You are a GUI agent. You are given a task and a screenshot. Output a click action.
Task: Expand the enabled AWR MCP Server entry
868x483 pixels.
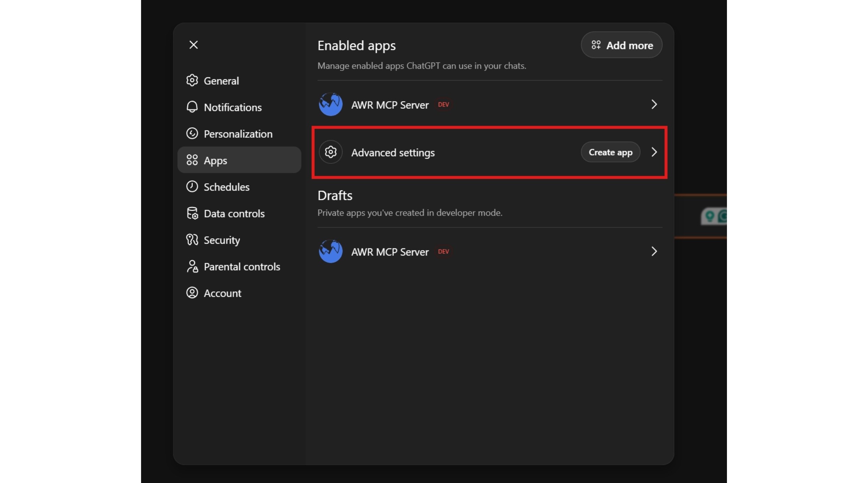(x=654, y=104)
